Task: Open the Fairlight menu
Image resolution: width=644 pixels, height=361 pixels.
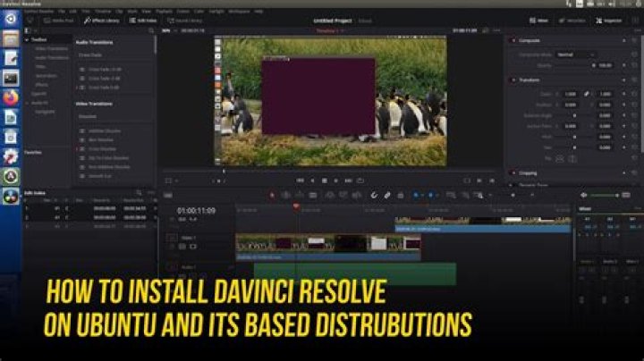Action: coord(216,12)
